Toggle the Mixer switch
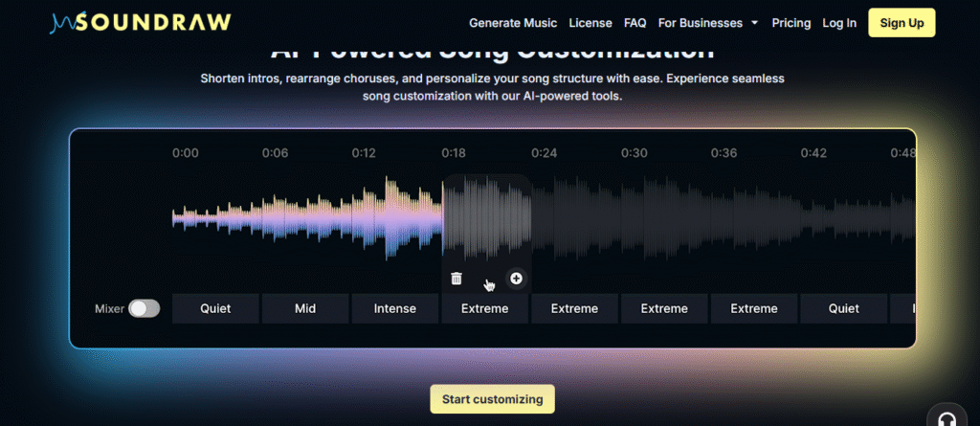Screen dimensions: 980x426 [145, 308]
